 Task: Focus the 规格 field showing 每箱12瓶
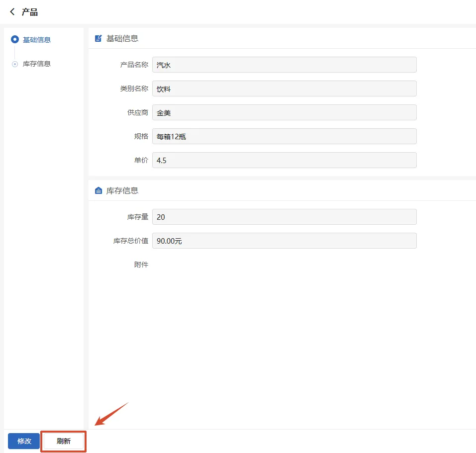pos(284,136)
